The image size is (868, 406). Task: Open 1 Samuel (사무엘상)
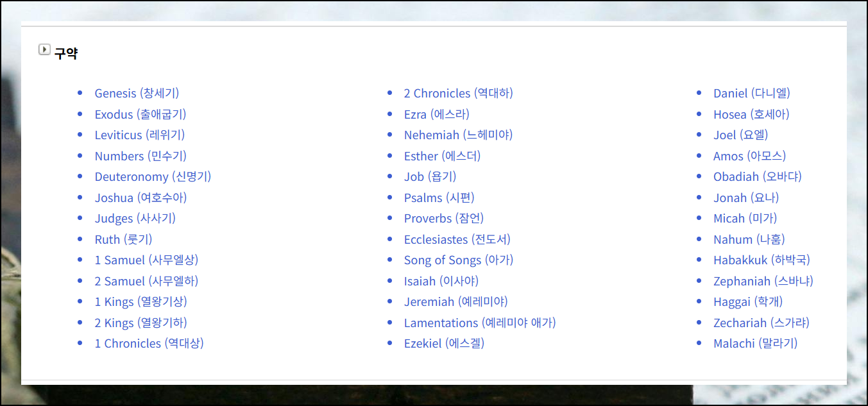[x=146, y=260]
